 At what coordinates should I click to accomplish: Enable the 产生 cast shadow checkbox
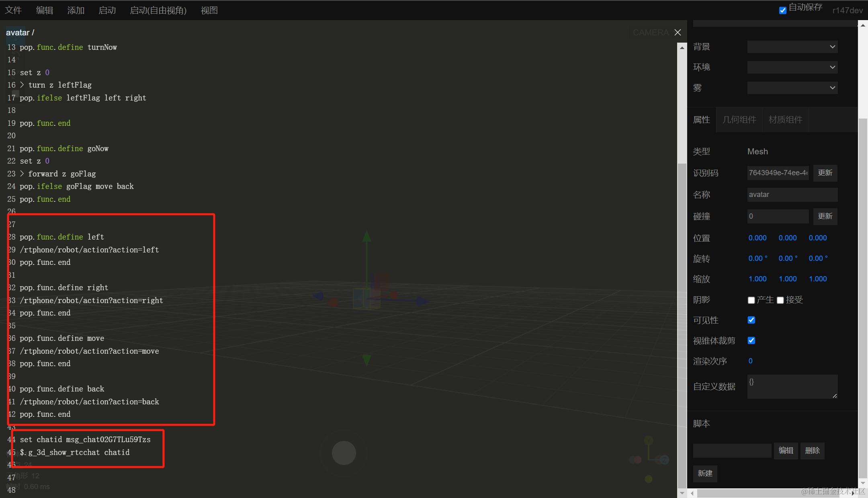tap(751, 300)
